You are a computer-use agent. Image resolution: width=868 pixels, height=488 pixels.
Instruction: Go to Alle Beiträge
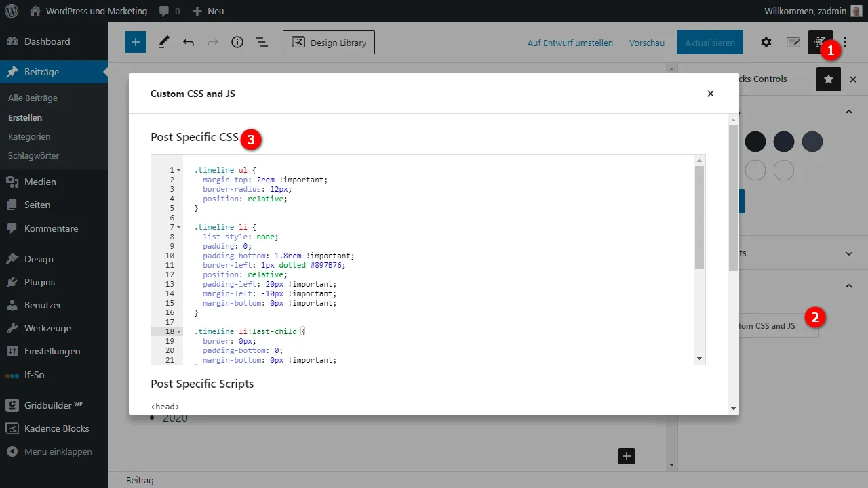(33, 98)
